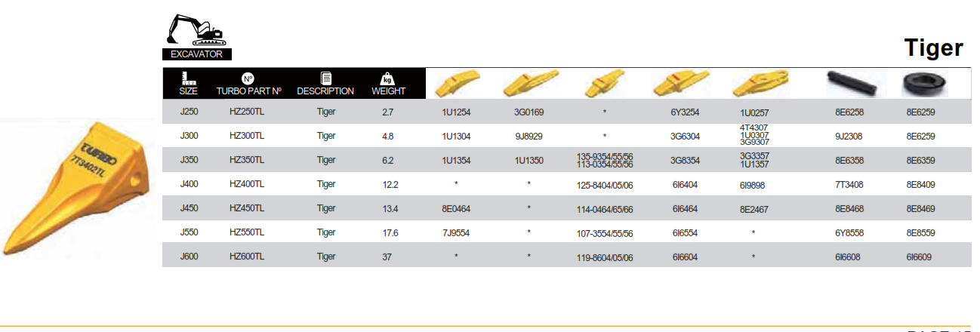The width and height of the screenshot is (980, 332).
Task: Click the DESCRIPTION column header
Action: pyautogui.click(x=325, y=91)
